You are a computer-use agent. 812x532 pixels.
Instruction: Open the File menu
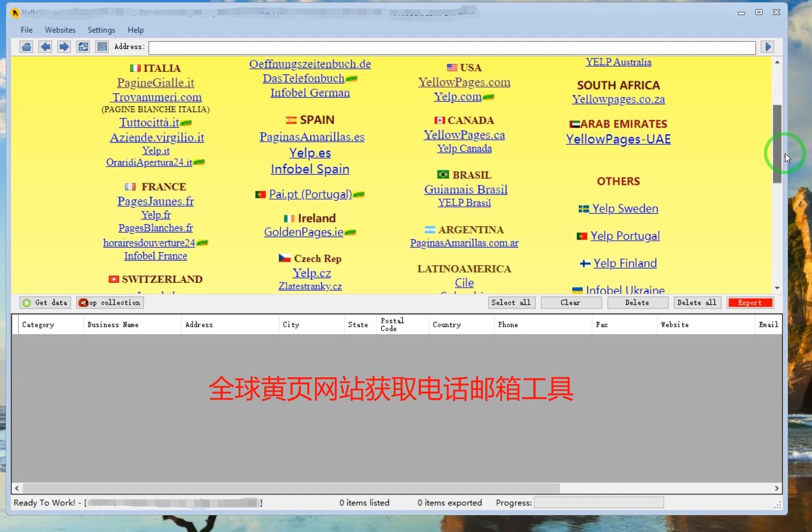coord(26,30)
